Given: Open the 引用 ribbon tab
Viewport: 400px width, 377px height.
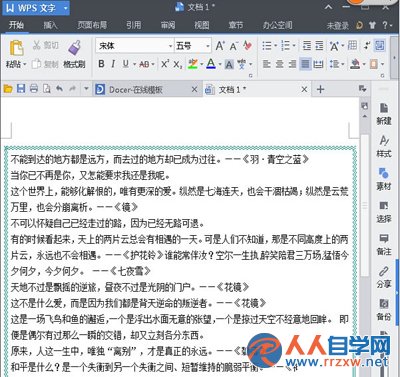Looking at the screenshot, I should coord(133,25).
